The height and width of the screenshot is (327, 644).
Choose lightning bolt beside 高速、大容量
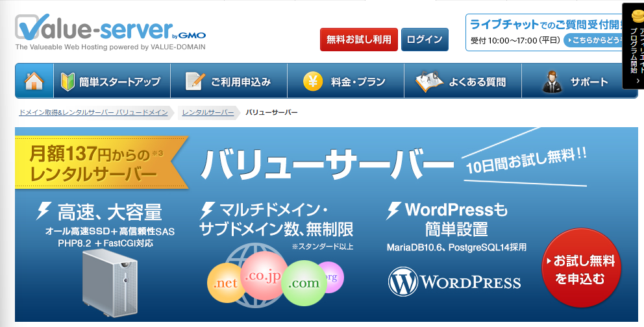coord(43,210)
